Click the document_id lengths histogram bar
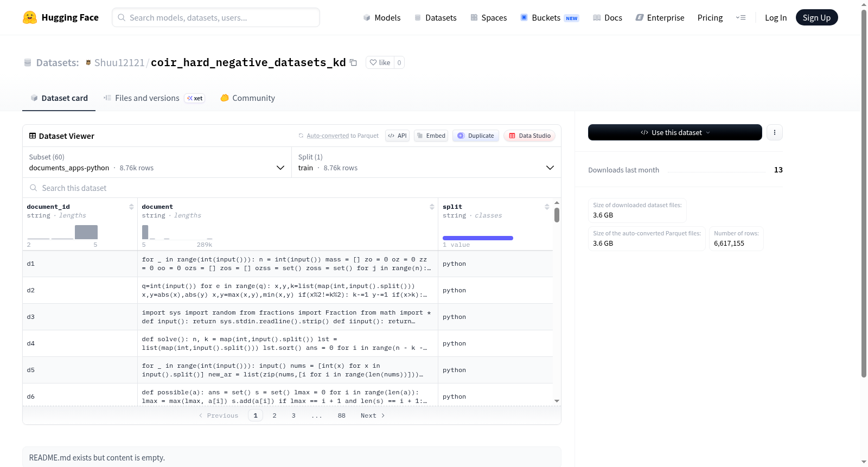868x467 pixels. 86,232
